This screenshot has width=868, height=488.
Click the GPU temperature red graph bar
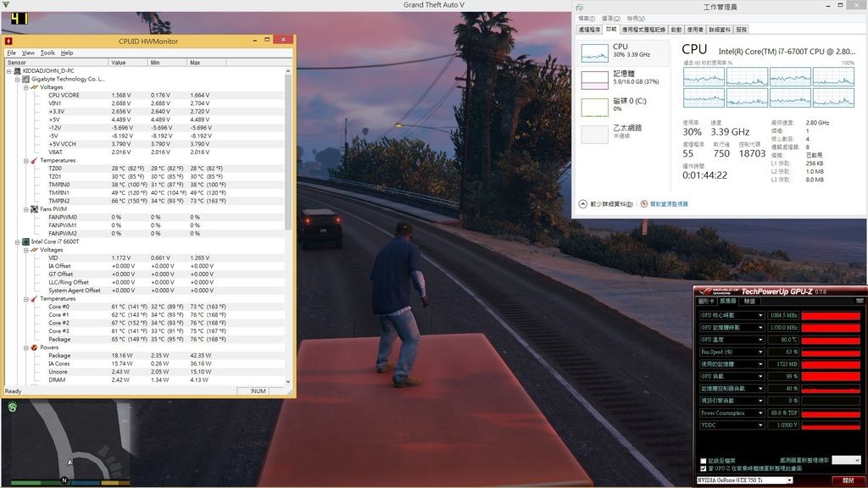tap(831, 339)
